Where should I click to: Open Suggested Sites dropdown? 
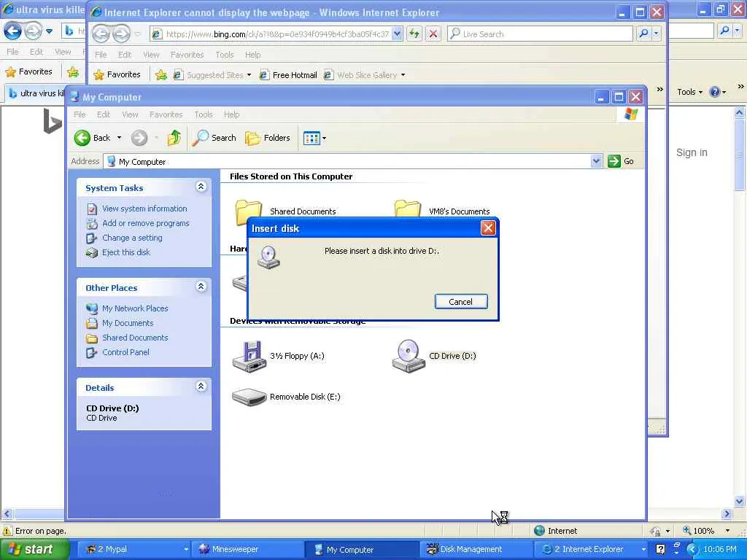(x=249, y=75)
